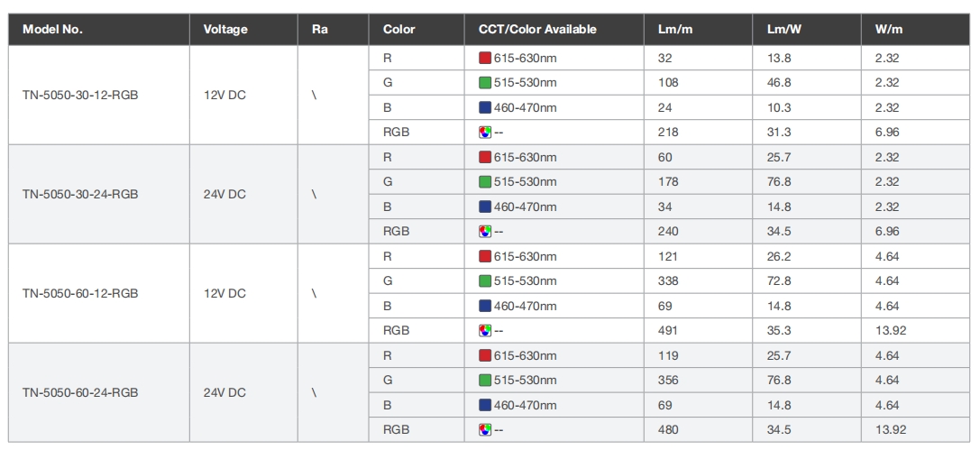The image size is (980, 450).
Task: Click the 491 Lm/m value
Action: coord(667,331)
